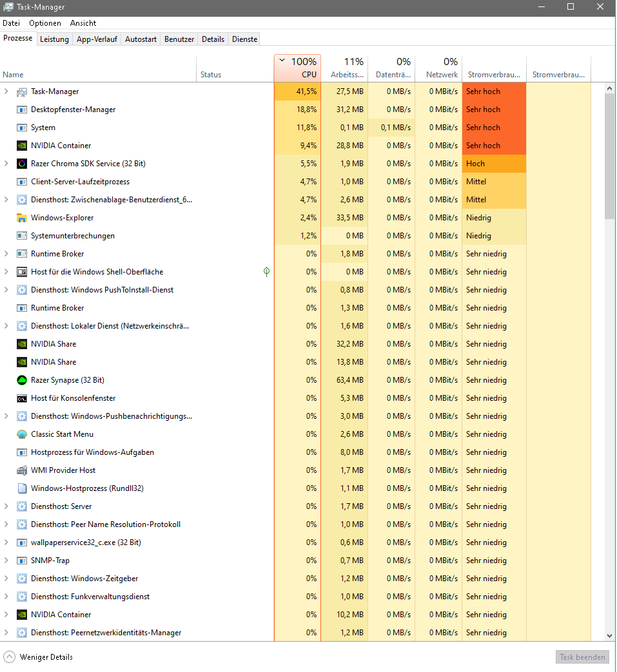Sort by the CPU column header
617x672 pixels.
tap(298, 68)
